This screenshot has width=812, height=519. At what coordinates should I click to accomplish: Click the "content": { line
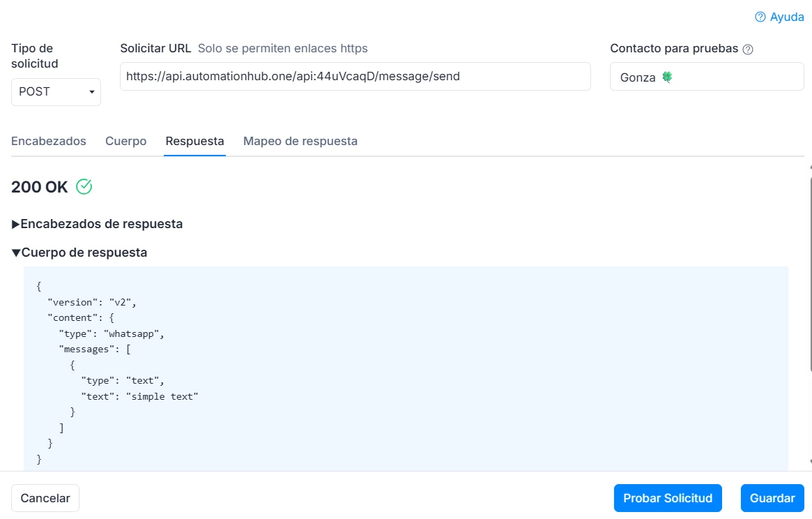[81, 318]
